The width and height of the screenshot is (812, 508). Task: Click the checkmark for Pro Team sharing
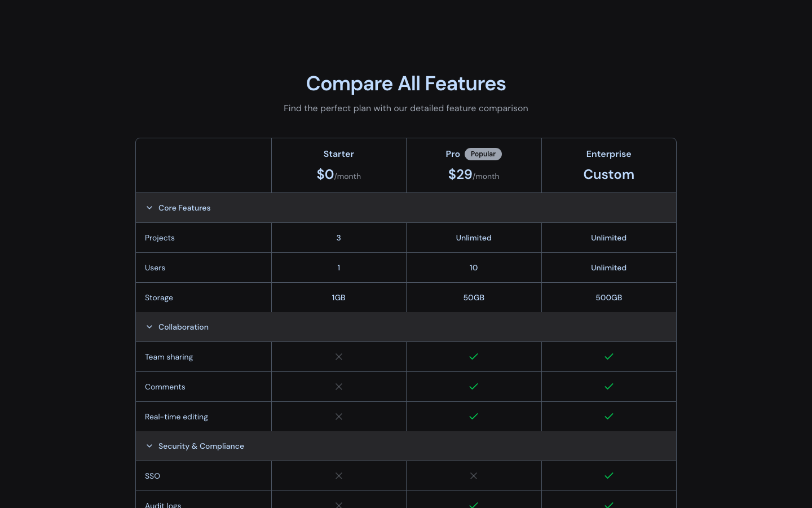(x=474, y=357)
